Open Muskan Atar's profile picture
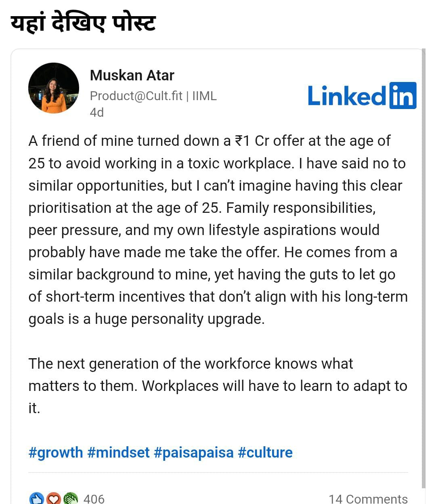436x504 pixels. [x=54, y=88]
